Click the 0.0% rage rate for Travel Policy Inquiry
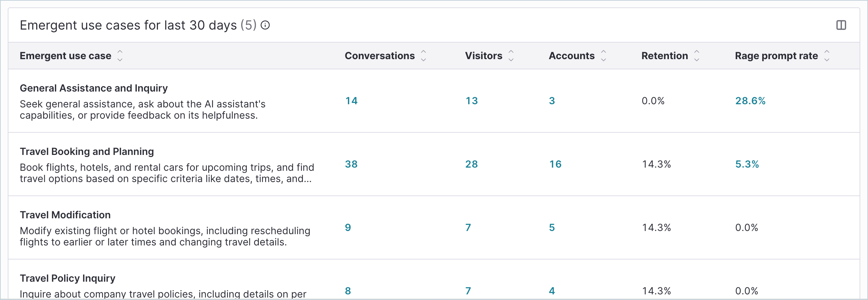868x300 pixels. click(747, 291)
